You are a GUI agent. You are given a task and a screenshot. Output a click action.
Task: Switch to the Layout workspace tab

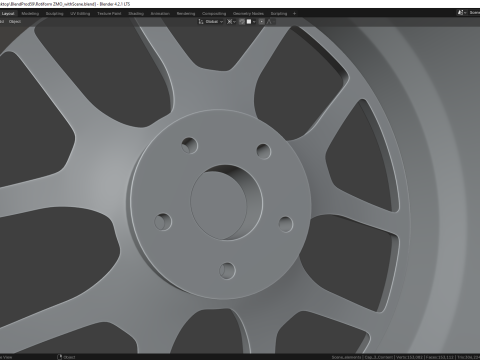(x=8, y=14)
